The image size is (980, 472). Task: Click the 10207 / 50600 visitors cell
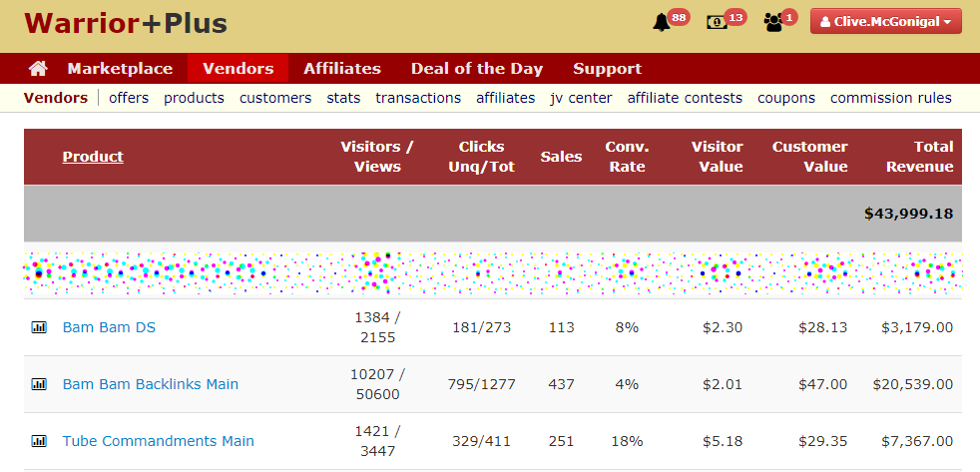point(377,384)
